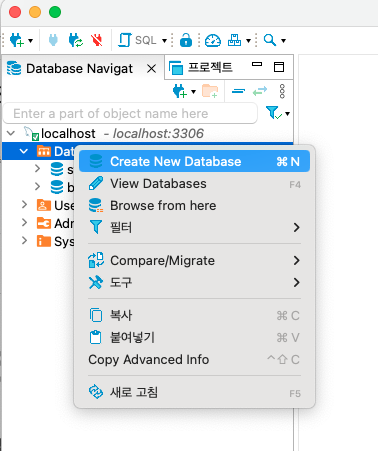Viewport: 378px width, 451px height.
Task: Open the navigator new connection dropdown arrow
Action: (x=193, y=92)
